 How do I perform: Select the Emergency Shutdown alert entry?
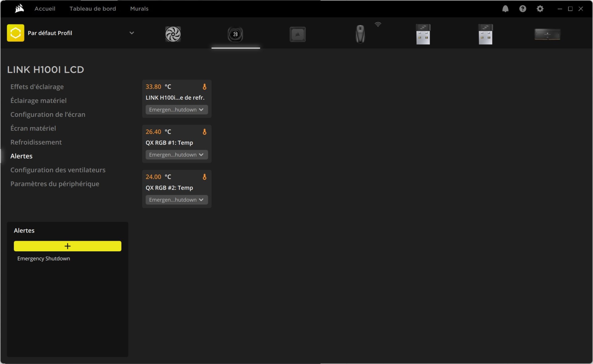tap(44, 258)
